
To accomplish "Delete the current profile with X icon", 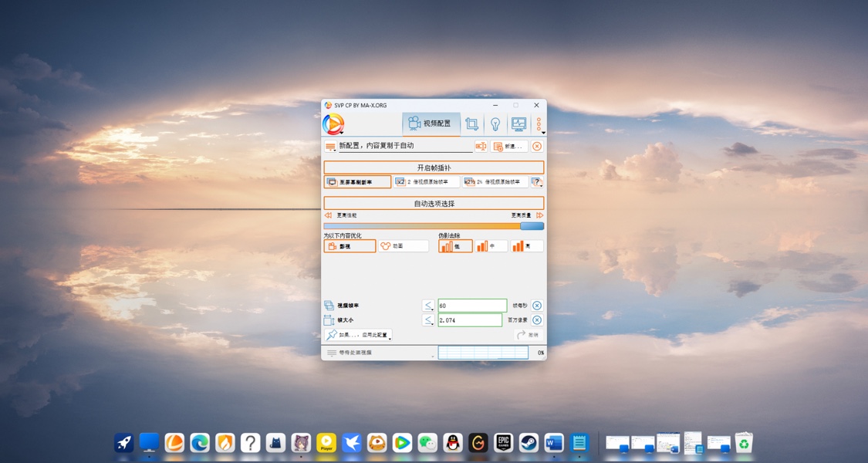I will coord(537,147).
